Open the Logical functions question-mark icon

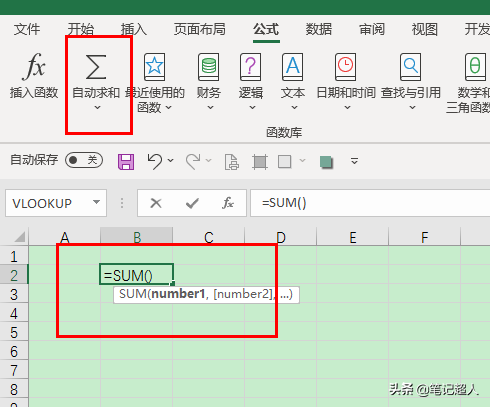[251, 67]
